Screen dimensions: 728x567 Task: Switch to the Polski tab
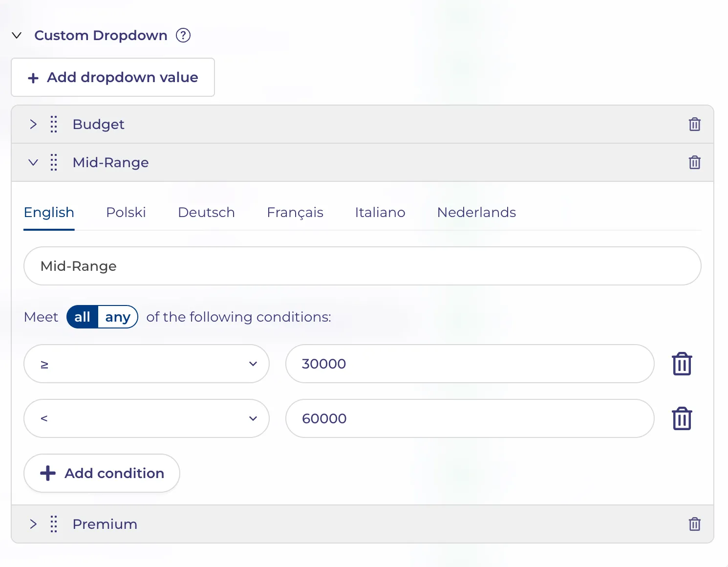(x=126, y=212)
